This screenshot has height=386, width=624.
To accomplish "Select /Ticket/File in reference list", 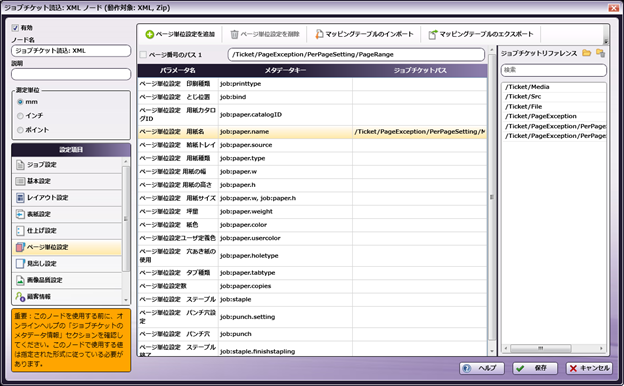I will [x=553, y=107].
